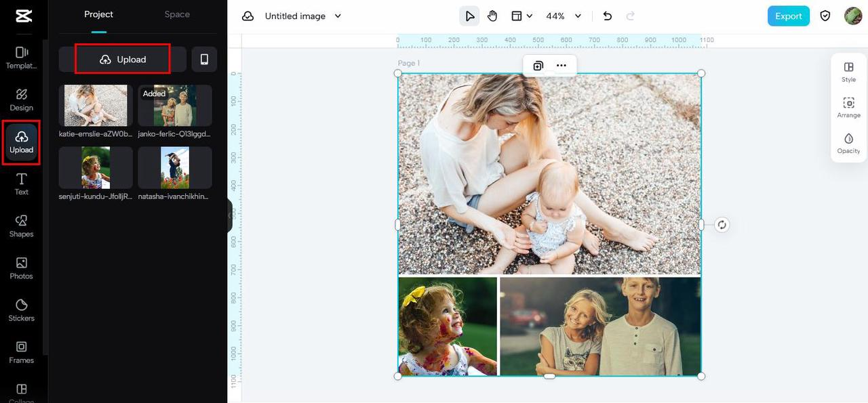
Task: Open the Arrange panel
Action: click(x=848, y=108)
